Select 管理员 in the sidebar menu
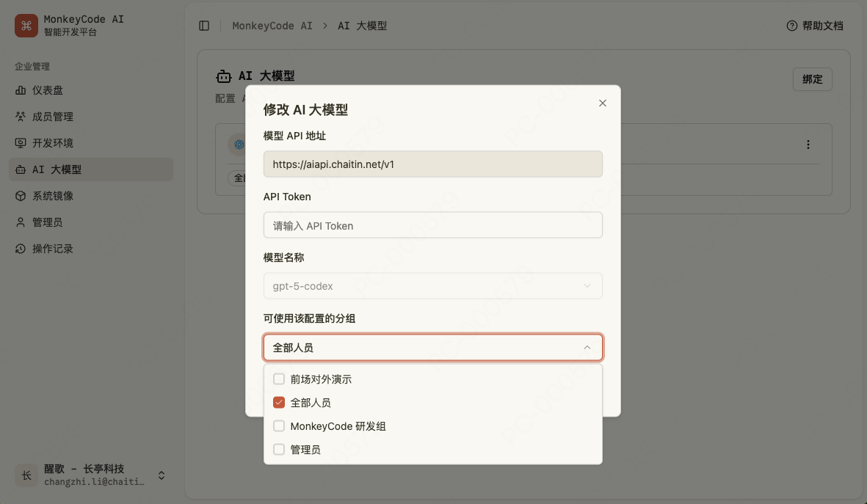This screenshot has height=504, width=867. pos(47,222)
